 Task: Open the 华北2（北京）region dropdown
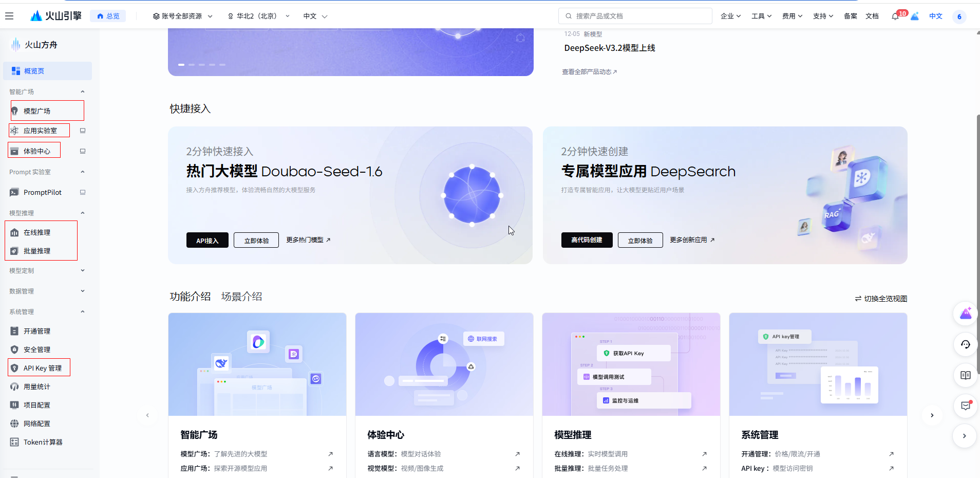(259, 16)
